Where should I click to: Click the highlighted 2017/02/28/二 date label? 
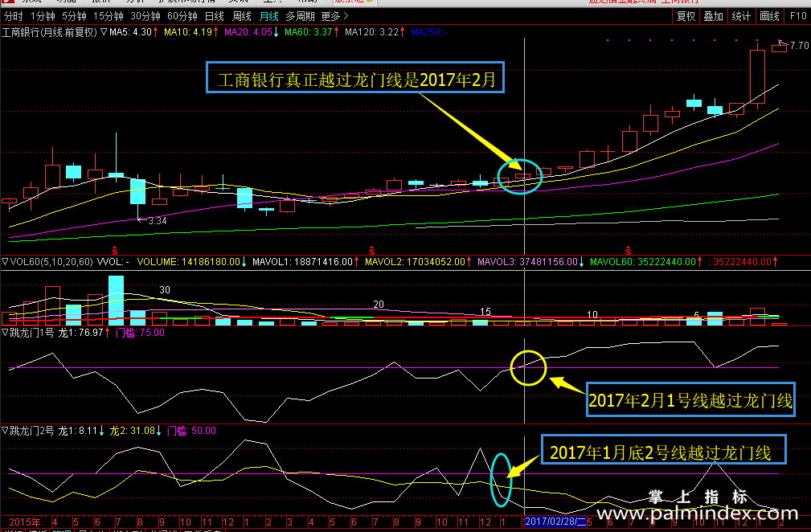[x=555, y=522]
